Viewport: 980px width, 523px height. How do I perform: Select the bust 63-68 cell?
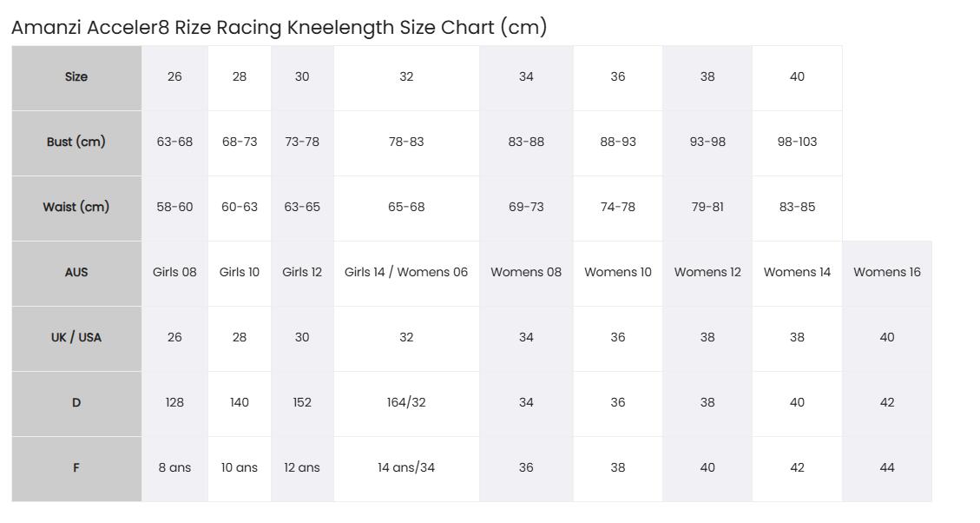(174, 142)
